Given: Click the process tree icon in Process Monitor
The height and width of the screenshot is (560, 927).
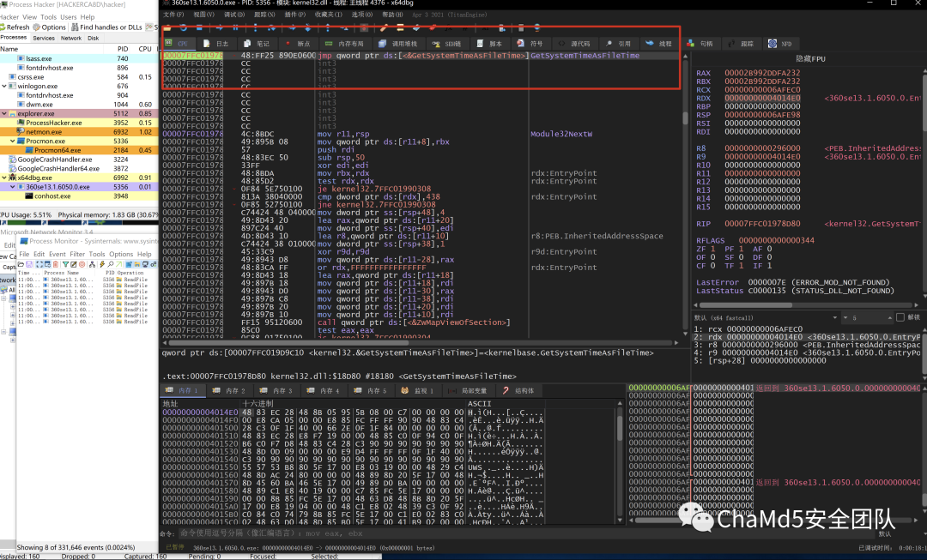Looking at the screenshot, I should pos(92,264).
